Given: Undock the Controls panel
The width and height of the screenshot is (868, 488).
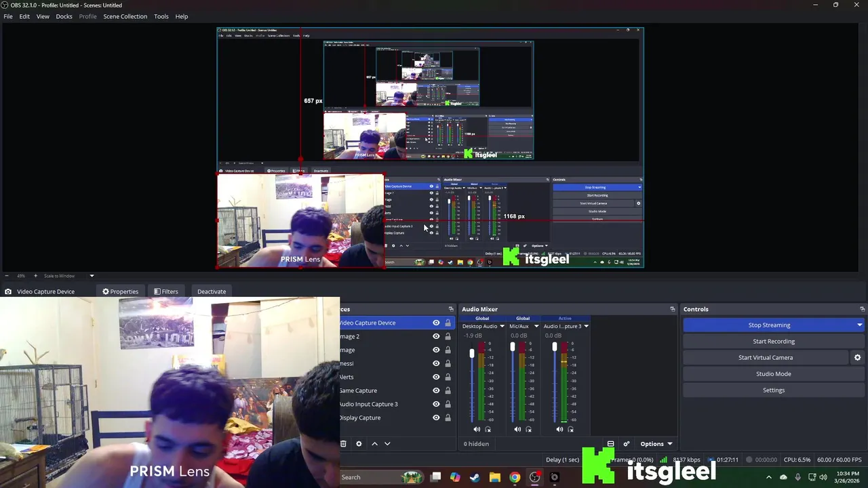Looking at the screenshot, I should click(x=862, y=309).
